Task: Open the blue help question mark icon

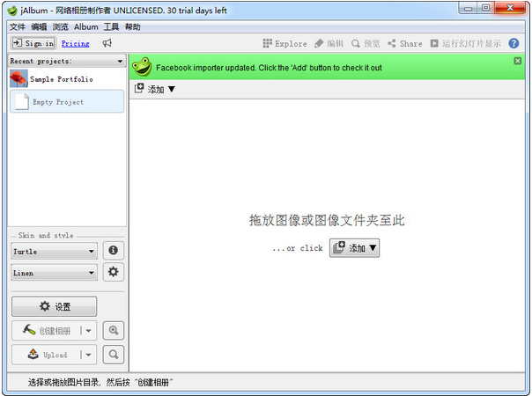Action: coord(514,43)
